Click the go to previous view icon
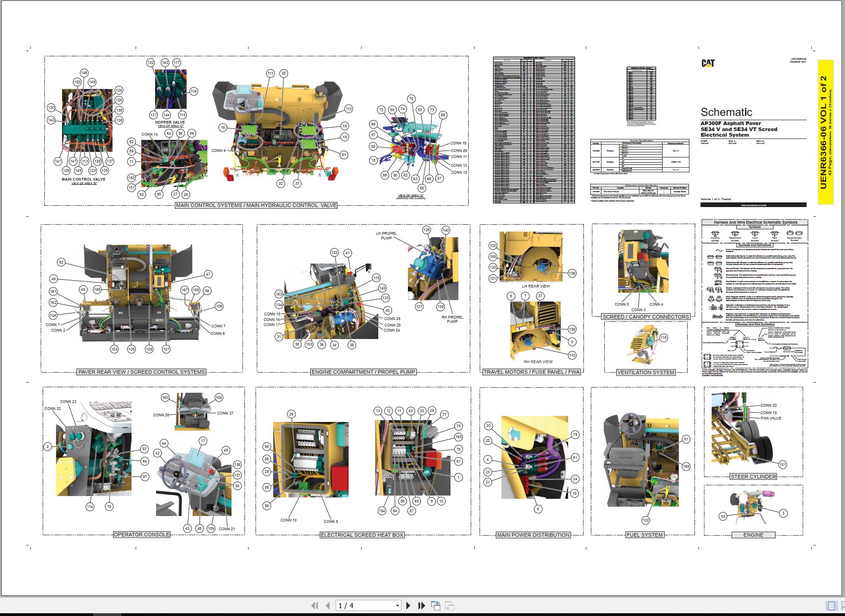Image resolution: width=845 pixels, height=616 pixels. click(x=435, y=605)
